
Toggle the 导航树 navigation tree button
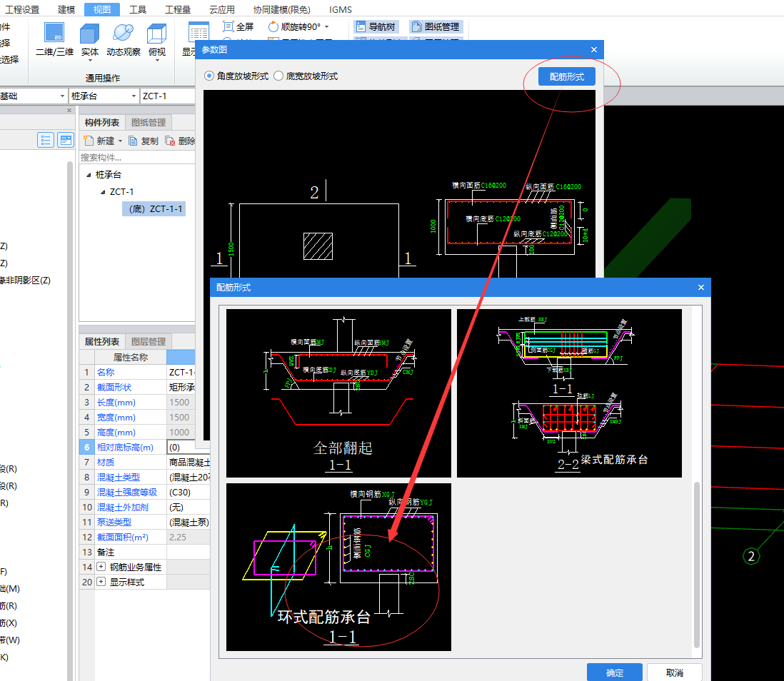coord(376,26)
